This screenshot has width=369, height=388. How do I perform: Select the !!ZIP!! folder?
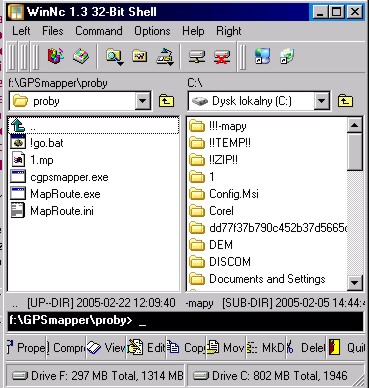(x=223, y=160)
